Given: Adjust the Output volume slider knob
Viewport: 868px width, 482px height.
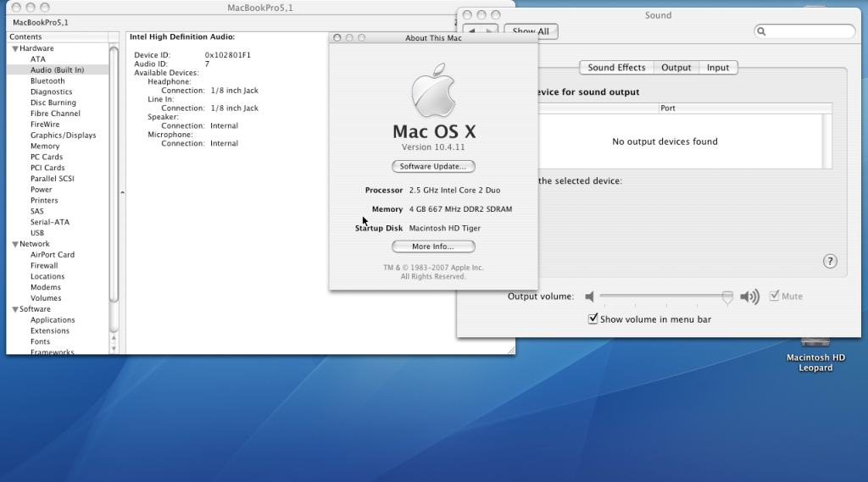Looking at the screenshot, I should coord(727,296).
